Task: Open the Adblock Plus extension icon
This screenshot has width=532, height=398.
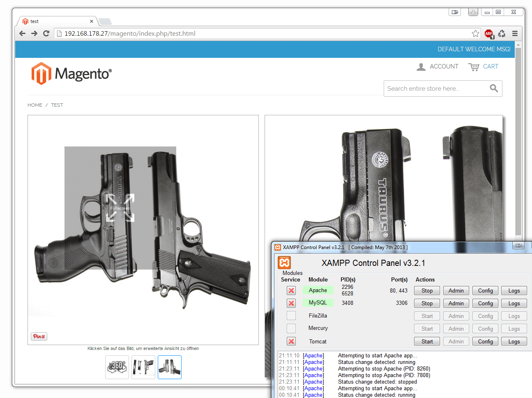Action: coord(489,34)
